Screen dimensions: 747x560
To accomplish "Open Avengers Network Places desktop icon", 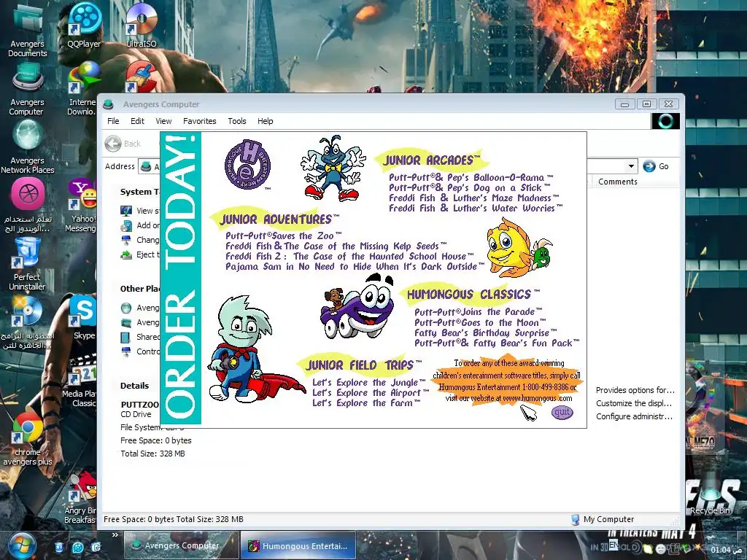I will click(x=28, y=147).
